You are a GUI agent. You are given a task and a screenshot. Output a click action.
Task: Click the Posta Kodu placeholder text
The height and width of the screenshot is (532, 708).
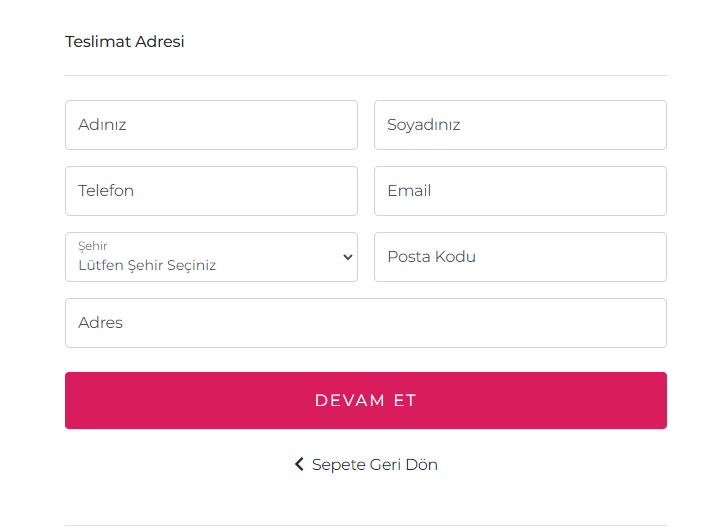point(432,257)
